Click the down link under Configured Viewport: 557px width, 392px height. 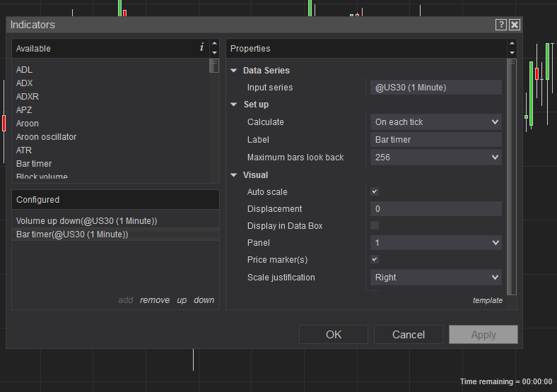point(204,300)
